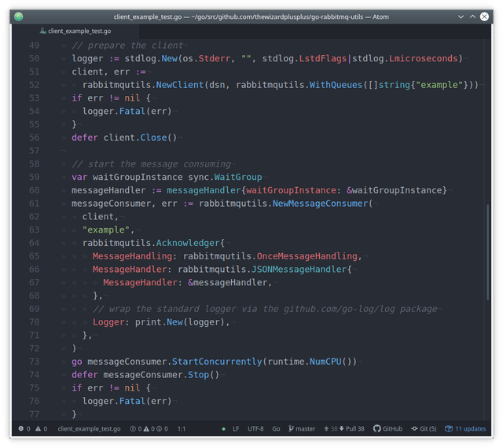Toggle the Git (5) panel
Image resolution: width=503 pixels, height=448 pixels.
[x=424, y=429]
